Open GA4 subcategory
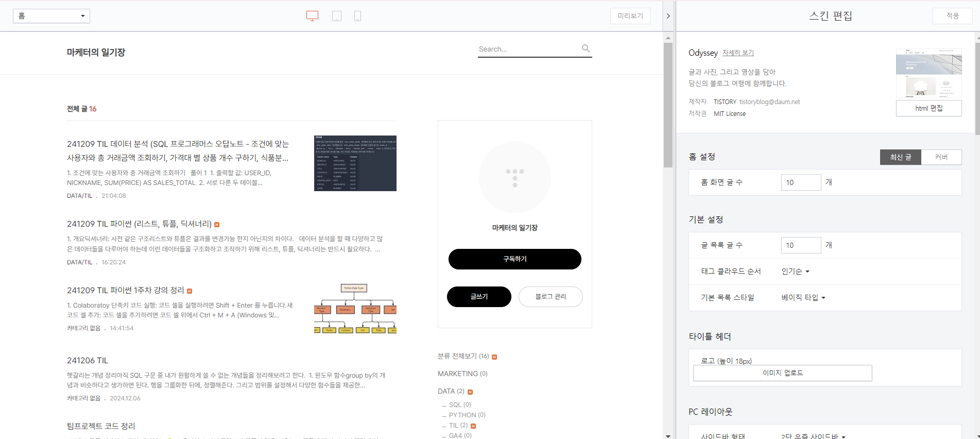Viewport: 980px width, 439px height. pos(460,436)
